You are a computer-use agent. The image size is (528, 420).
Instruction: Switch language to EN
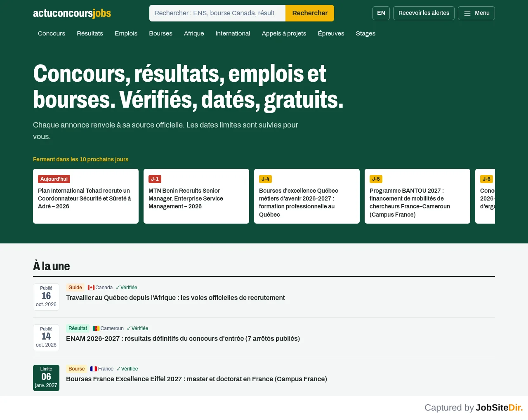(381, 13)
